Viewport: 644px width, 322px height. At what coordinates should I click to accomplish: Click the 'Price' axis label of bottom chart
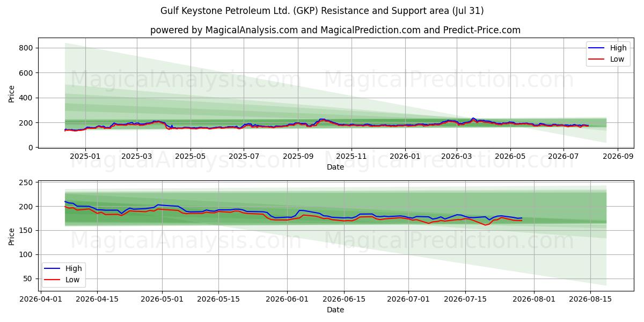(x=12, y=236)
